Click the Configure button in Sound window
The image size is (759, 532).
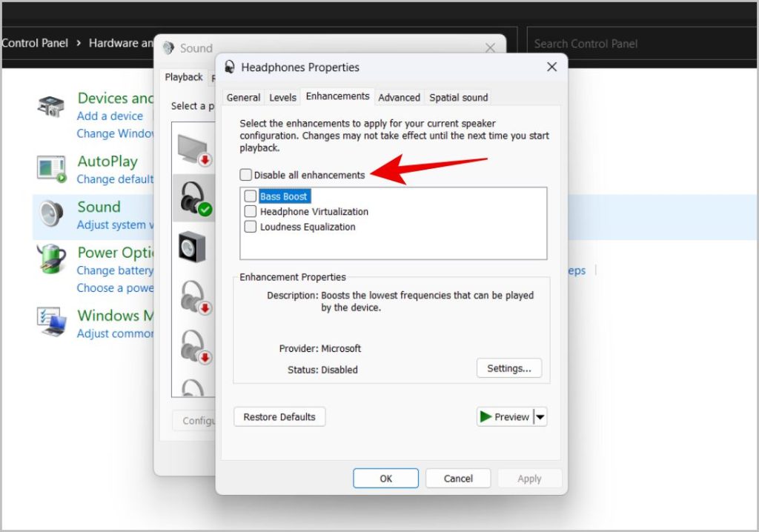tap(193, 421)
